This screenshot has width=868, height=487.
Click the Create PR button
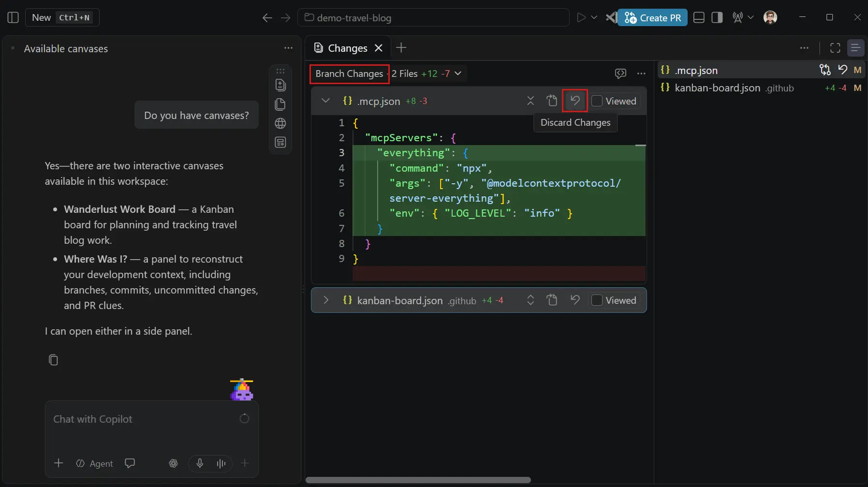(x=652, y=18)
